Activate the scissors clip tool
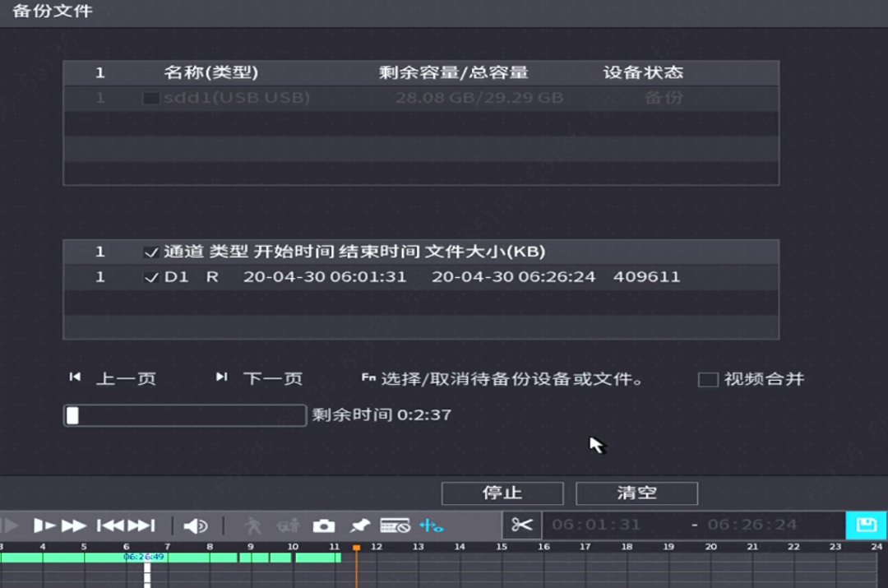Image resolution: width=888 pixels, height=588 pixels. (x=521, y=525)
